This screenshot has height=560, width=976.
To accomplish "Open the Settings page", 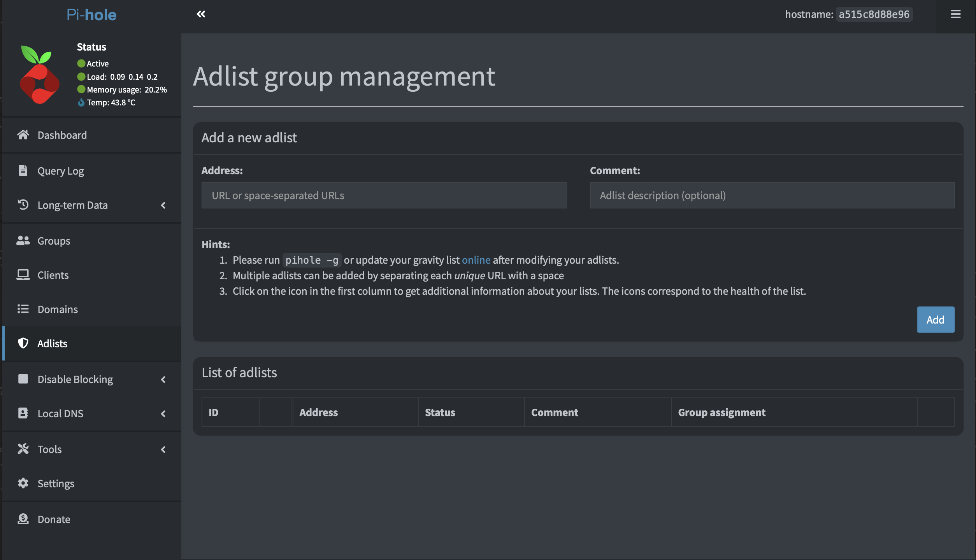I will [x=92, y=483].
